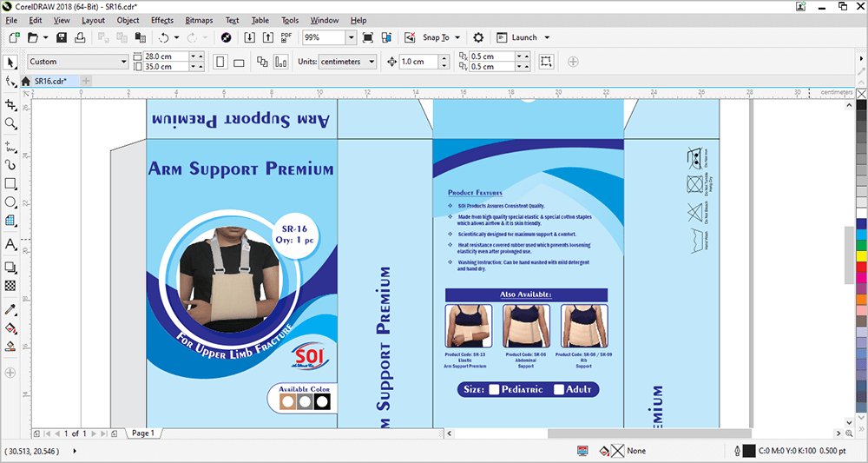This screenshot has height=463, width=868.
Task: Click the Welcome screen home button
Action: point(25,82)
